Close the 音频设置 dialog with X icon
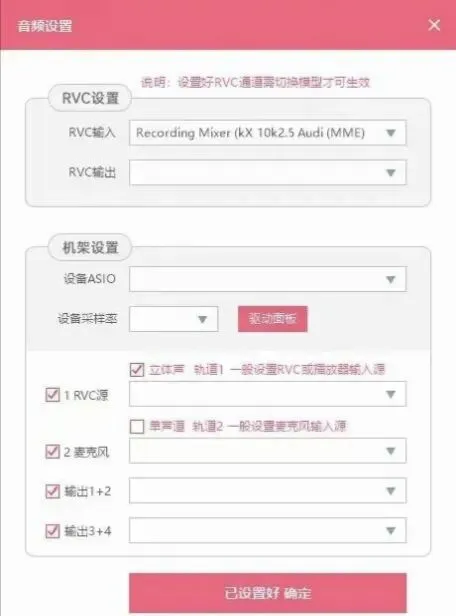 (434, 25)
